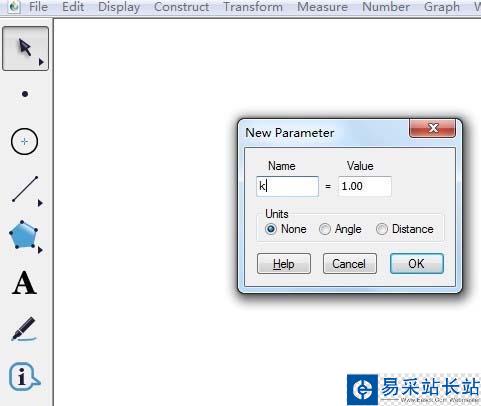481x406 pixels.
Task: Select the Marker pen tool
Action: [x=24, y=329]
